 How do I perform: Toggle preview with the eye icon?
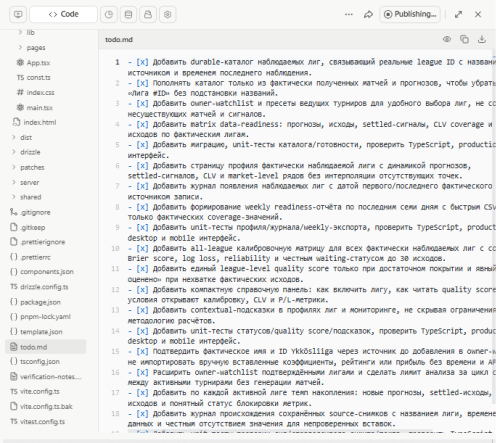click(x=447, y=39)
